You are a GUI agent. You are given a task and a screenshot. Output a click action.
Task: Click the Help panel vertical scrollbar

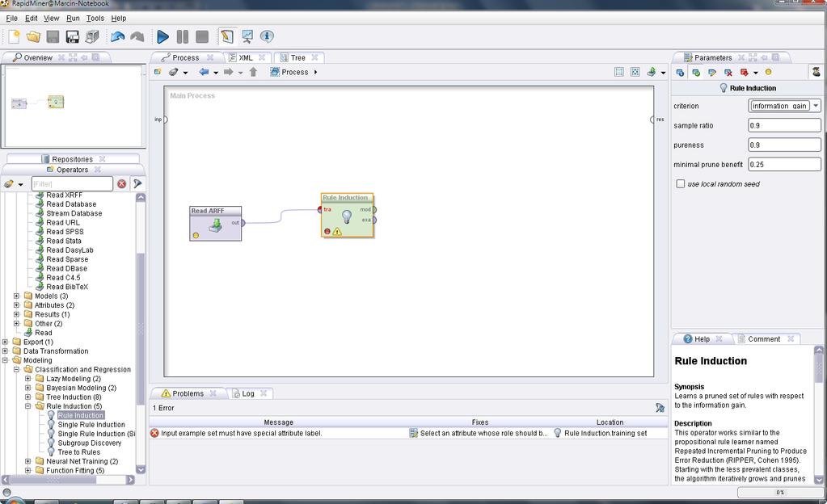click(x=819, y=367)
